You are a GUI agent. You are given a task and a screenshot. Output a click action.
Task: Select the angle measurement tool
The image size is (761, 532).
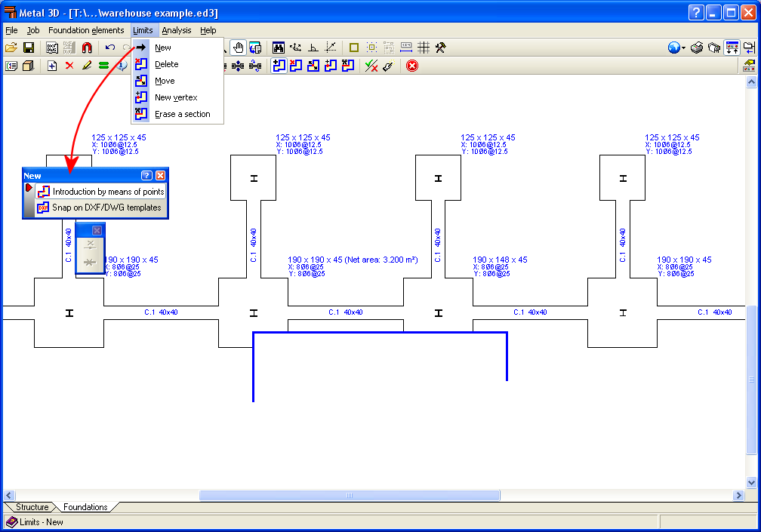click(x=313, y=48)
